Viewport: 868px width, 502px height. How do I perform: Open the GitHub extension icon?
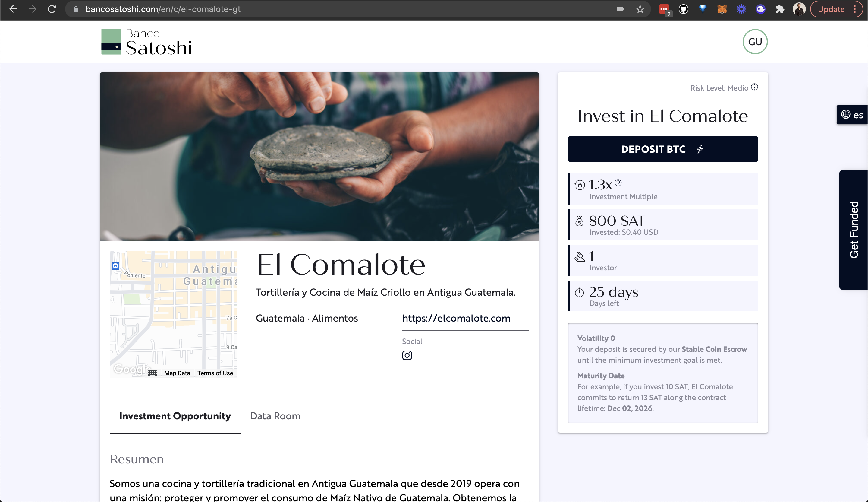[683, 9]
